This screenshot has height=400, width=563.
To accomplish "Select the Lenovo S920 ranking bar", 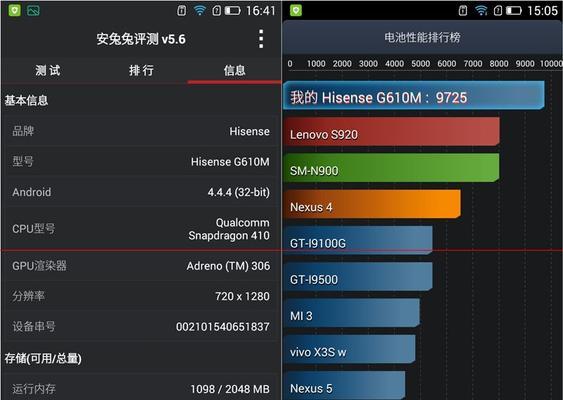I will (391, 131).
